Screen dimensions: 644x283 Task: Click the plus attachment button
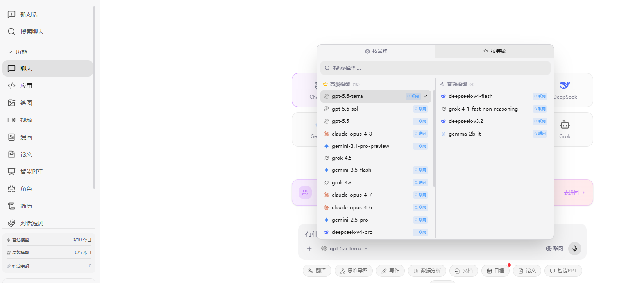point(309,249)
